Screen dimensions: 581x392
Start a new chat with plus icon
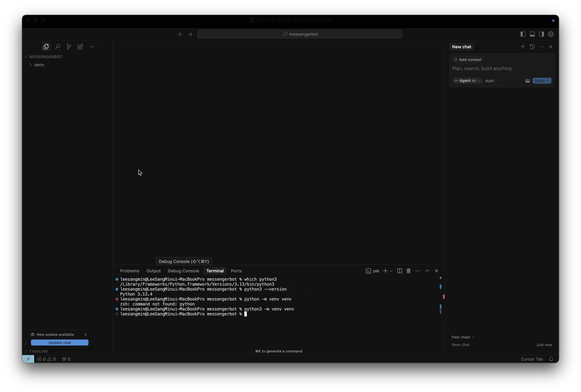click(x=522, y=47)
